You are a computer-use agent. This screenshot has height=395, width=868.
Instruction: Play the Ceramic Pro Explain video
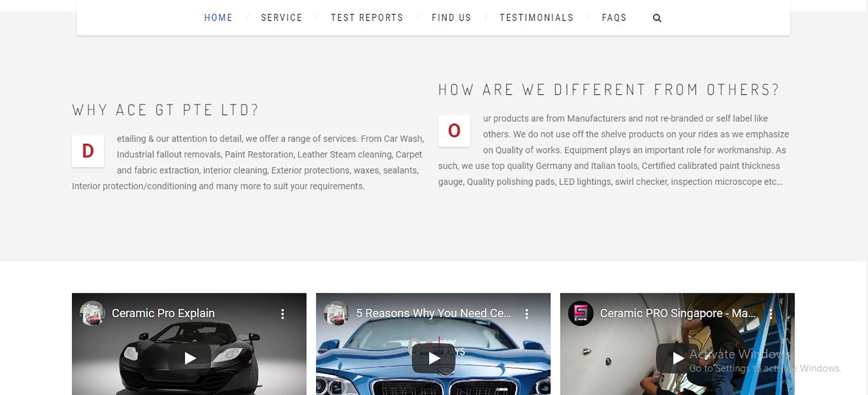[x=190, y=358]
